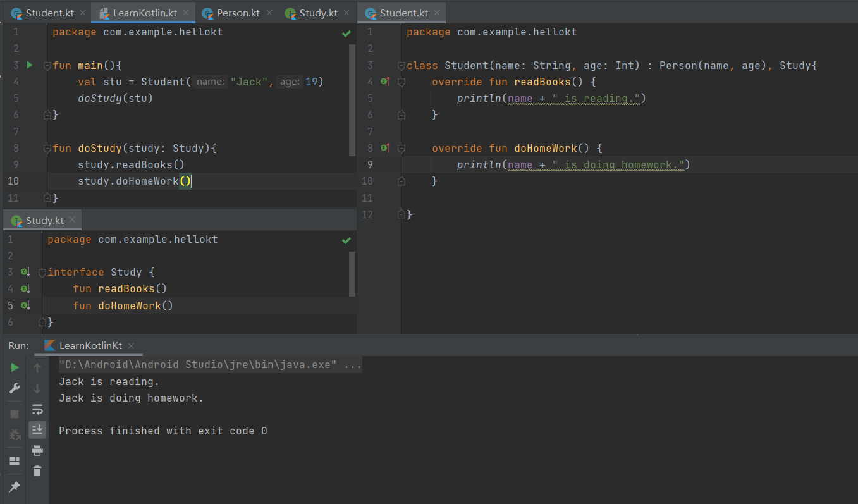Click the Down the Stack Trace arrow
Image resolution: width=858 pixels, height=504 pixels.
tap(37, 388)
